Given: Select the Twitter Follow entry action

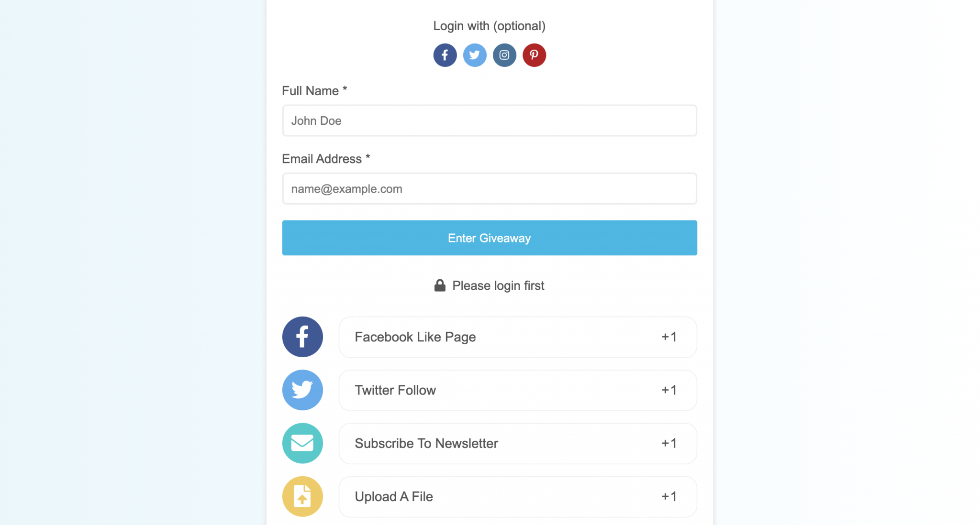Looking at the screenshot, I should click(518, 390).
